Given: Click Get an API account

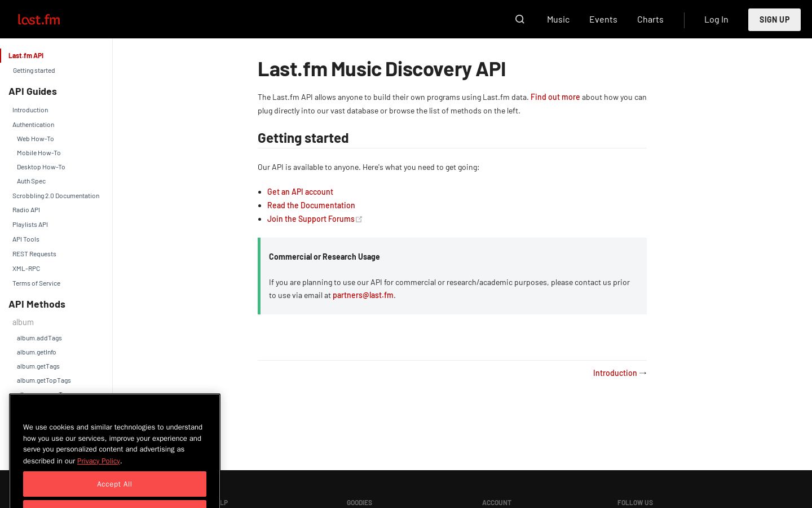Looking at the screenshot, I should (x=300, y=192).
